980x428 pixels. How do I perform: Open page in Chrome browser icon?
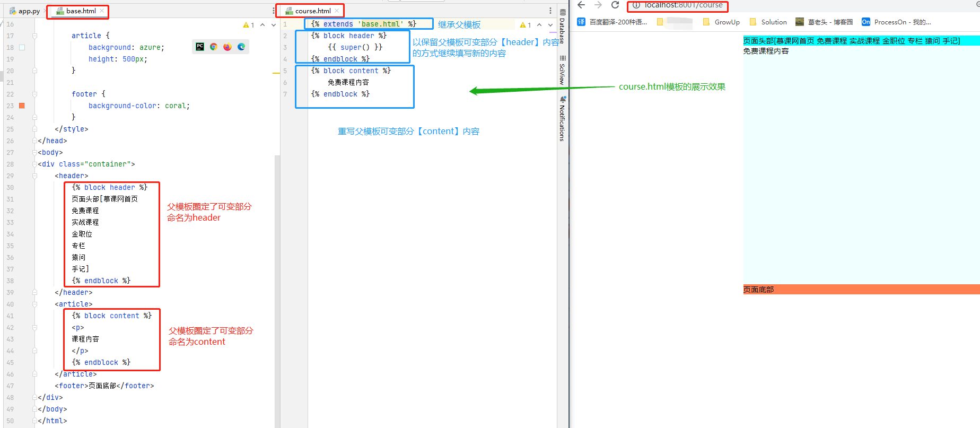pyautogui.click(x=214, y=47)
